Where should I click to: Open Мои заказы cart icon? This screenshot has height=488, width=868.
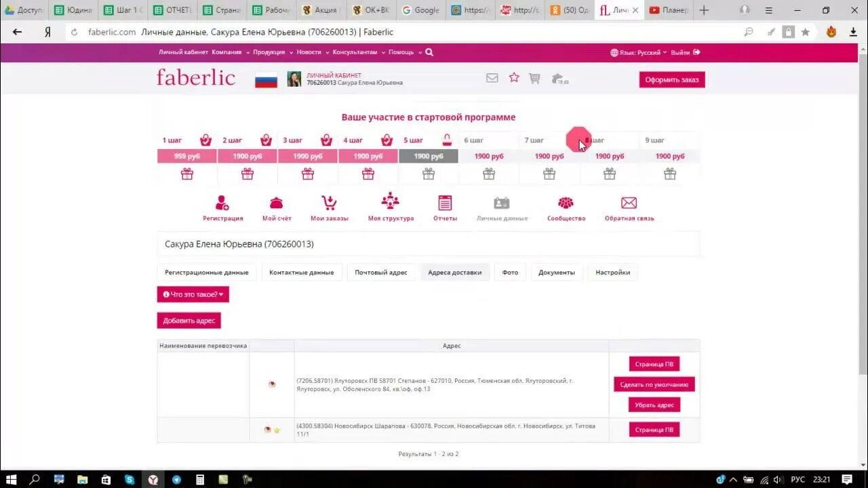tap(329, 203)
